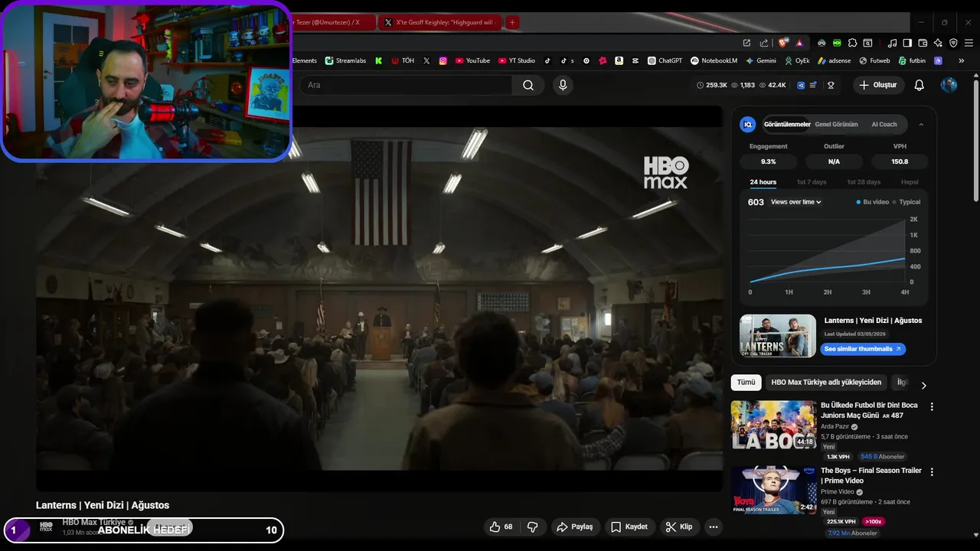Click the Brave Rewards triangle icon
The height and width of the screenshot is (551, 980).
pos(799,43)
